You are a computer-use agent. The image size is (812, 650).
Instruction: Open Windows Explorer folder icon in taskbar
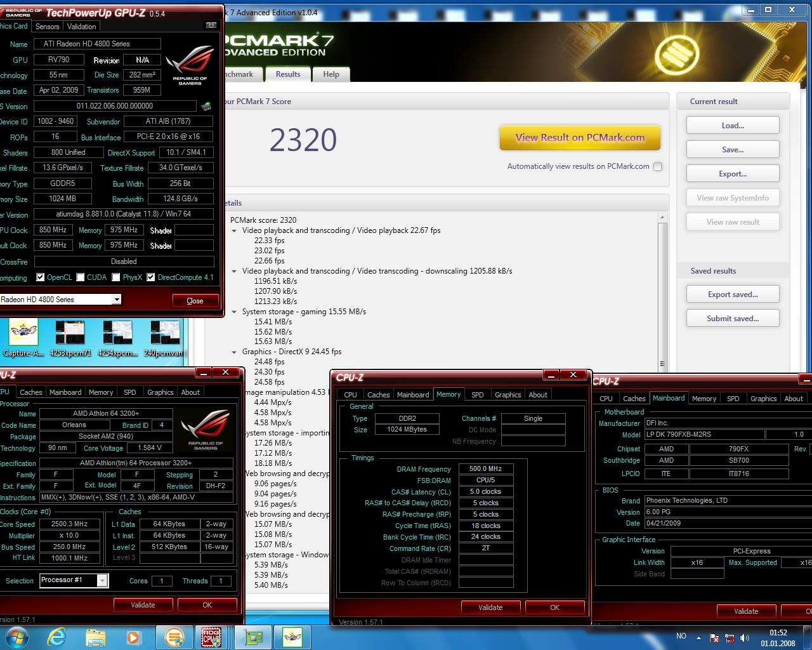pos(95,637)
